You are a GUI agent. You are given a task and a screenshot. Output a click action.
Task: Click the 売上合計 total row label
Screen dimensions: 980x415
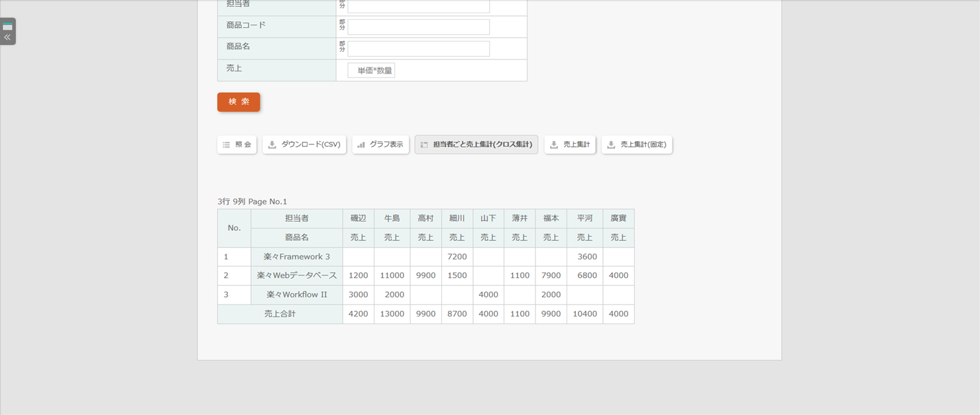(x=280, y=314)
